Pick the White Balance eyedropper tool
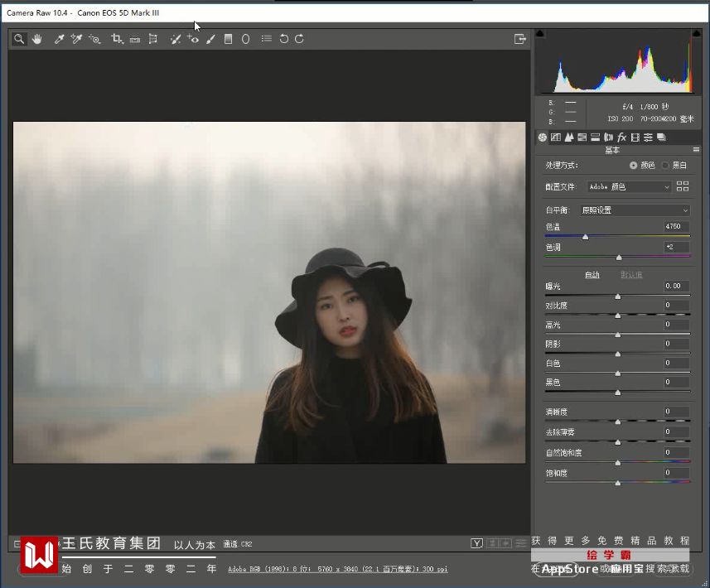The height and width of the screenshot is (588, 710). click(x=59, y=40)
